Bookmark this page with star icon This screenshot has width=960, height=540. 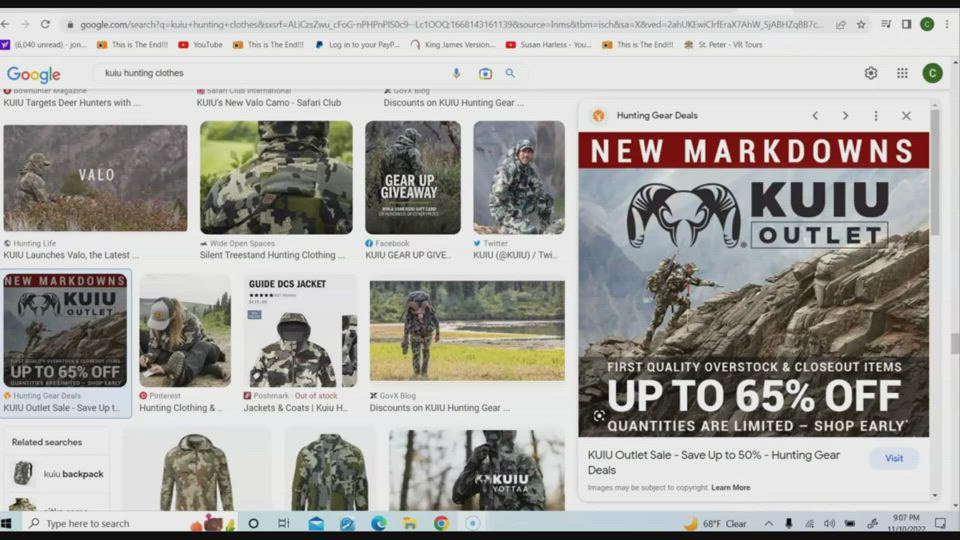861,24
